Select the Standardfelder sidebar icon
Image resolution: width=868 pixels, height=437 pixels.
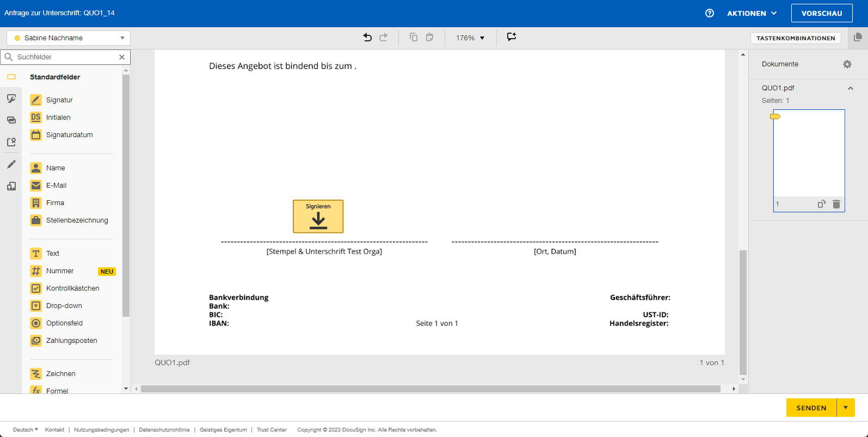click(x=11, y=77)
